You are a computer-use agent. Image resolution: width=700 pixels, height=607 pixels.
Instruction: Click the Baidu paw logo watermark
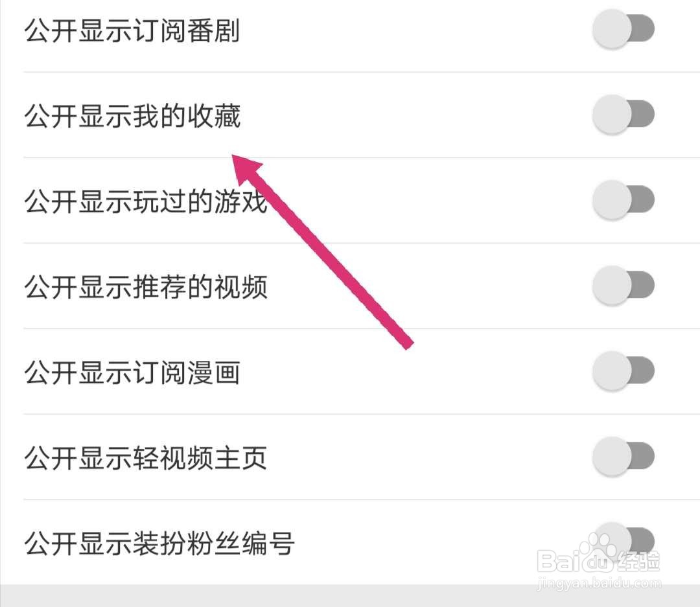(598, 553)
